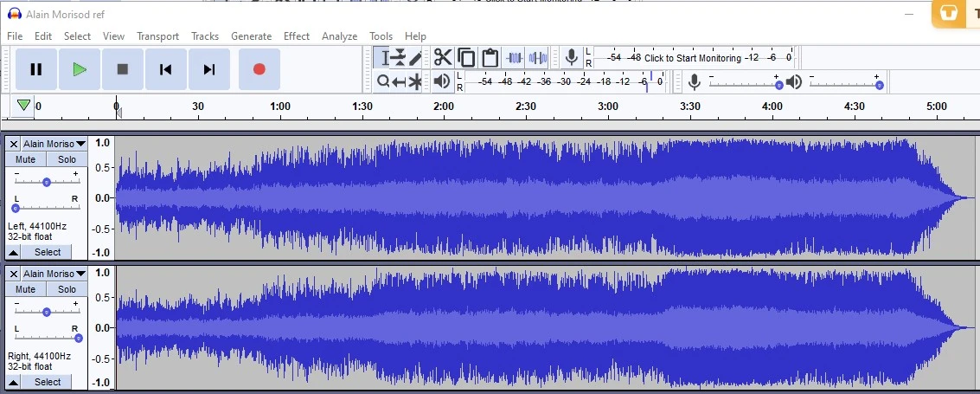
Task: Select the Envelope tool in the toolbar
Action: [399, 58]
